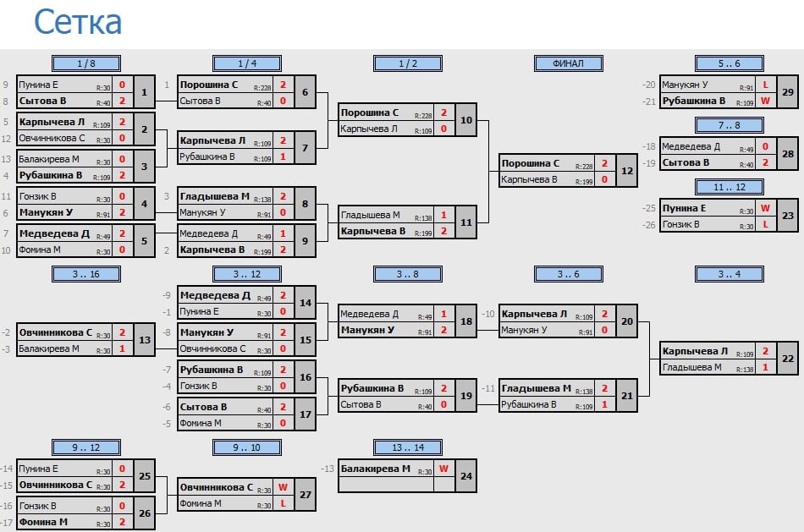Open the "9 .. 10" placement header
Screen dimensions: 804x532
pyautogui.click(x=246, y=447)
